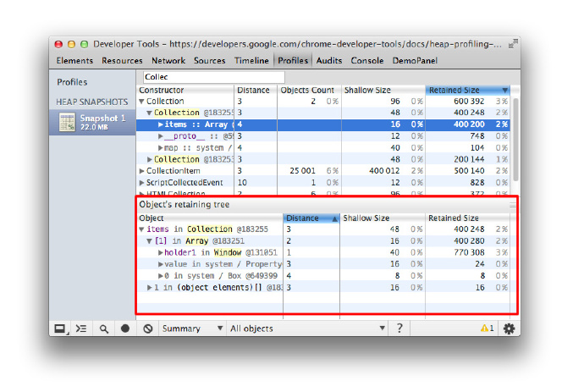Screen dimensions: 584x392
Task: Click the dock-to-window icon in bottom toolbar
Action: 60,329
